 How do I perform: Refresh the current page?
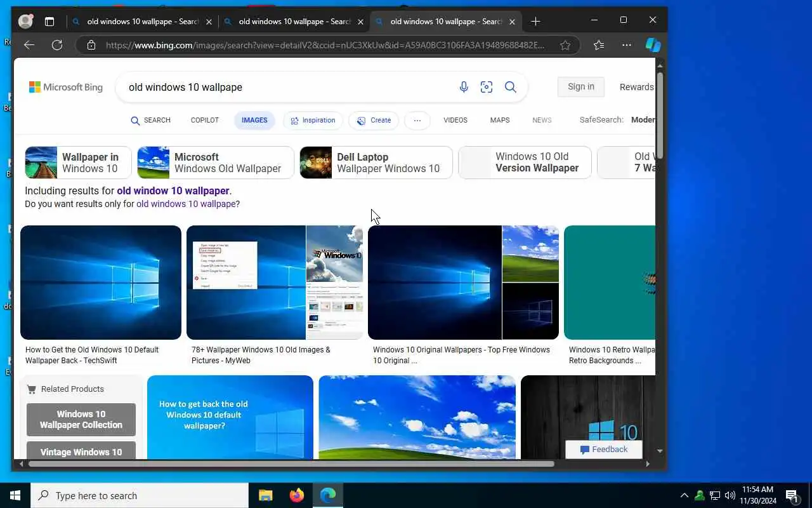(57, 45)
